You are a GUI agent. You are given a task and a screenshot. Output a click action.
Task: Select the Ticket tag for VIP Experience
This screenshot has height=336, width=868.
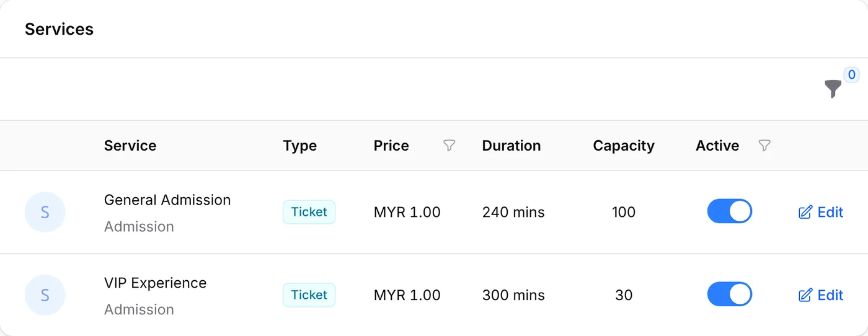click(309, 295)
